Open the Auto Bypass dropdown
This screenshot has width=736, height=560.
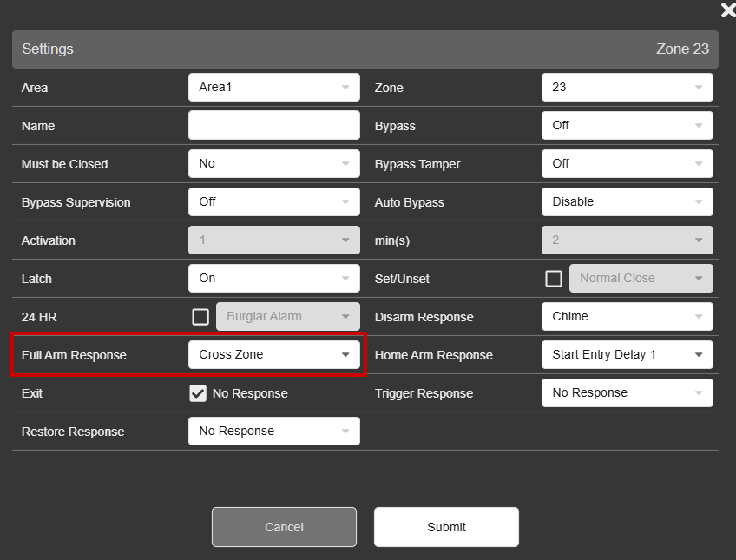point(628,201)
